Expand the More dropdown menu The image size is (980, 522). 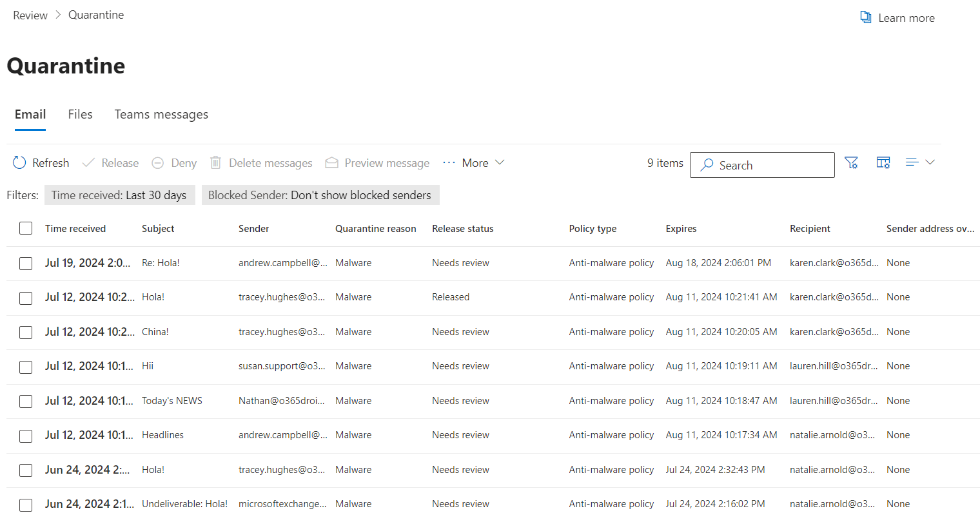[475, 162]
